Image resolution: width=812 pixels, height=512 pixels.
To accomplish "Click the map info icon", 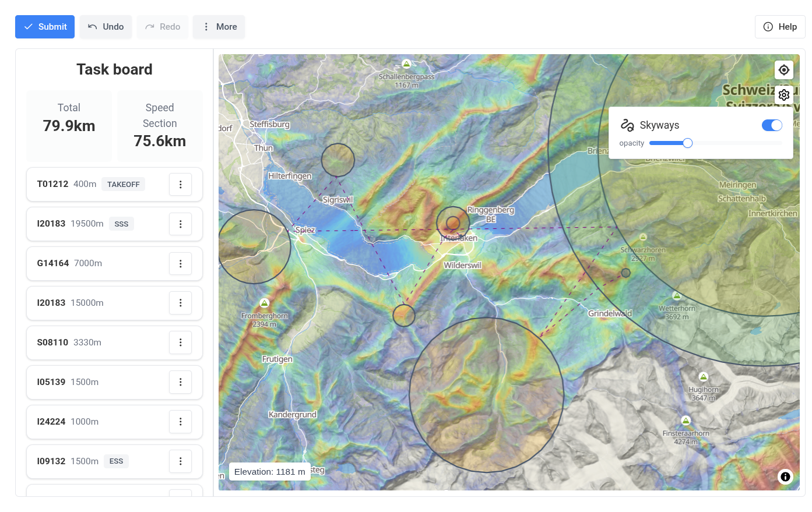I will tap(785, 476).
